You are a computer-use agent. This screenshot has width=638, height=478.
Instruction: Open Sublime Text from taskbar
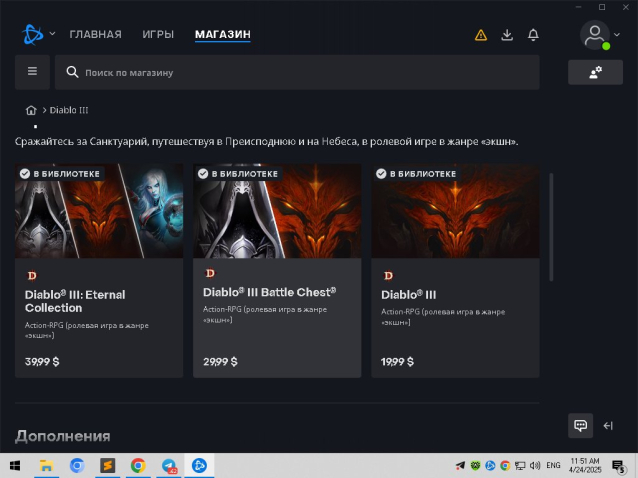pyautogui.click(x=108, y=465)
